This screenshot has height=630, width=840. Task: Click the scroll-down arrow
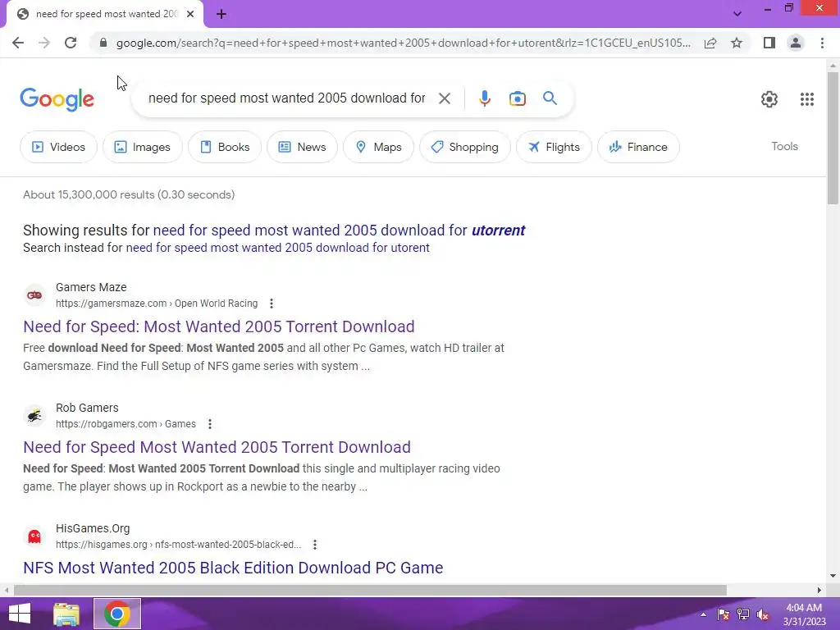(x=833, y=576)
